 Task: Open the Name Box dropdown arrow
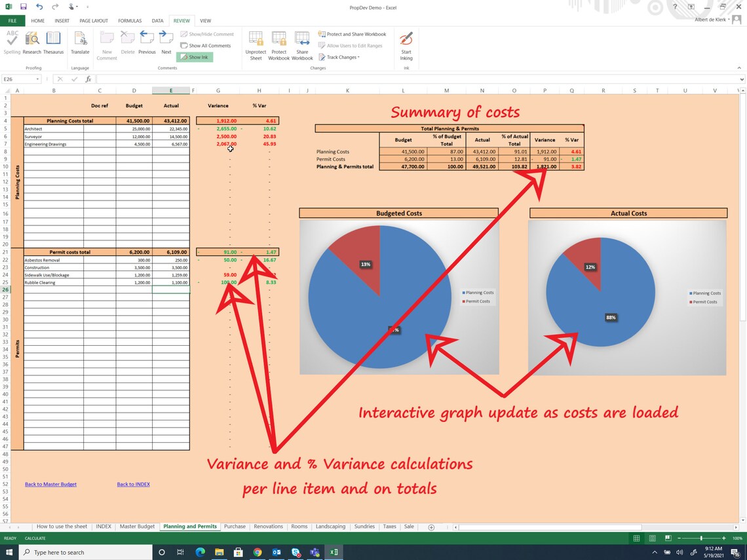coord(37,79)
